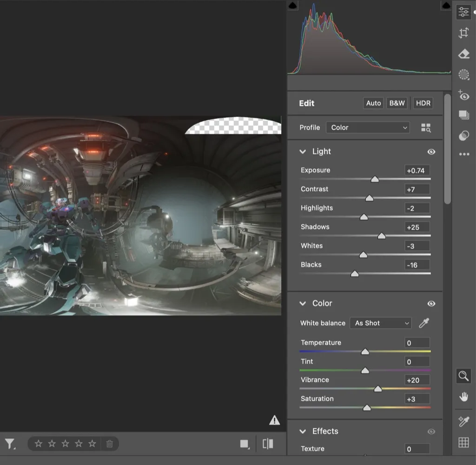Hide Color panel edits with eye icon
The image size is (476, 465).
[431, 304]
